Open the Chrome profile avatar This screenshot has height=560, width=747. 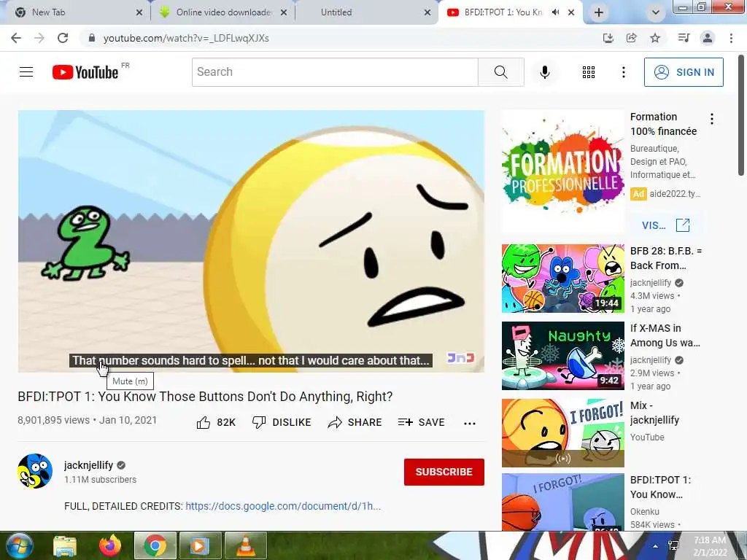(708, 38)
